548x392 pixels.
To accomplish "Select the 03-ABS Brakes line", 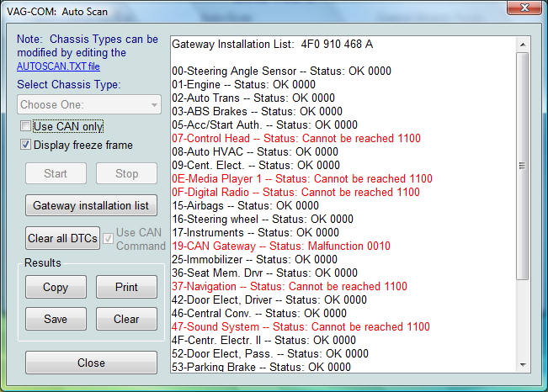I will (258, 111).
